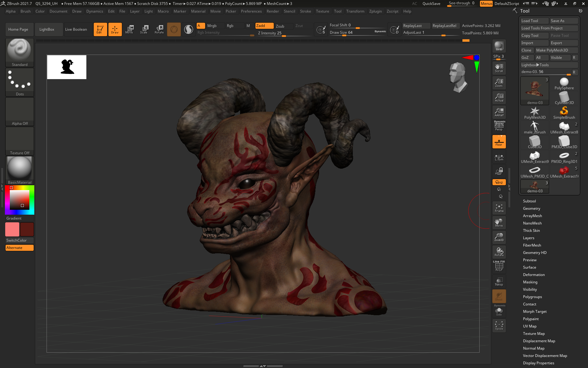The image size is (588, 368).
Task: Click the Frame mesh icon
Action: (x=499, y=208)
